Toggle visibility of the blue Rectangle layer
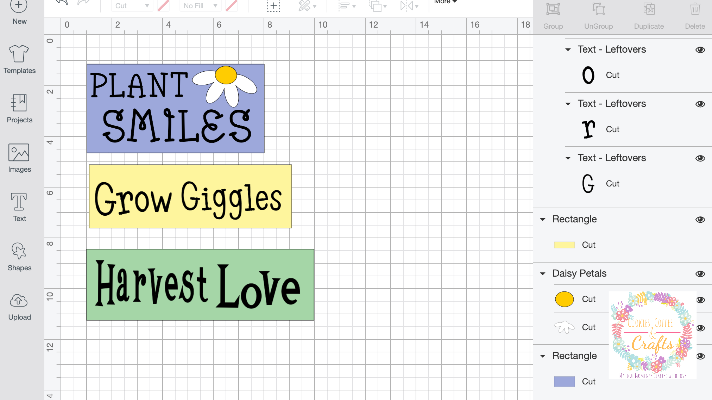The width and height of the screenshot is (712, 400). coord(701,356)
